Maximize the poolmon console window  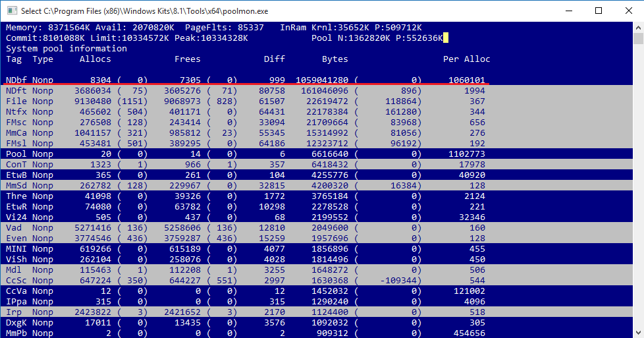tap(598, 11)
